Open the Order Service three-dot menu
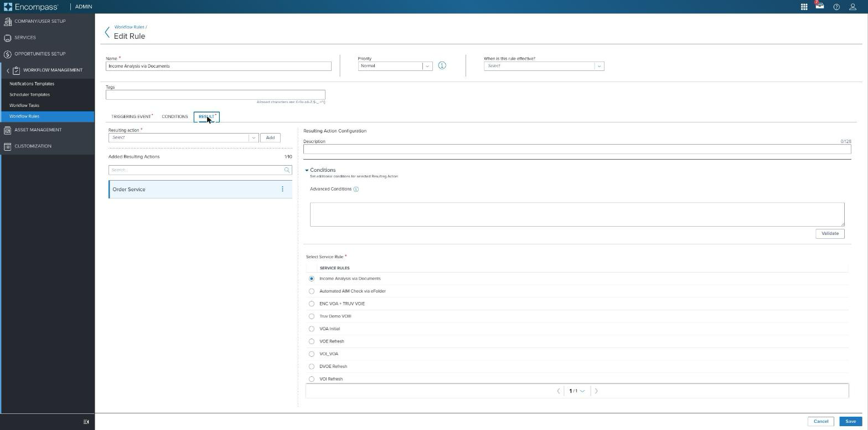Viewport: 868px width, 430px height. [282, 189]
